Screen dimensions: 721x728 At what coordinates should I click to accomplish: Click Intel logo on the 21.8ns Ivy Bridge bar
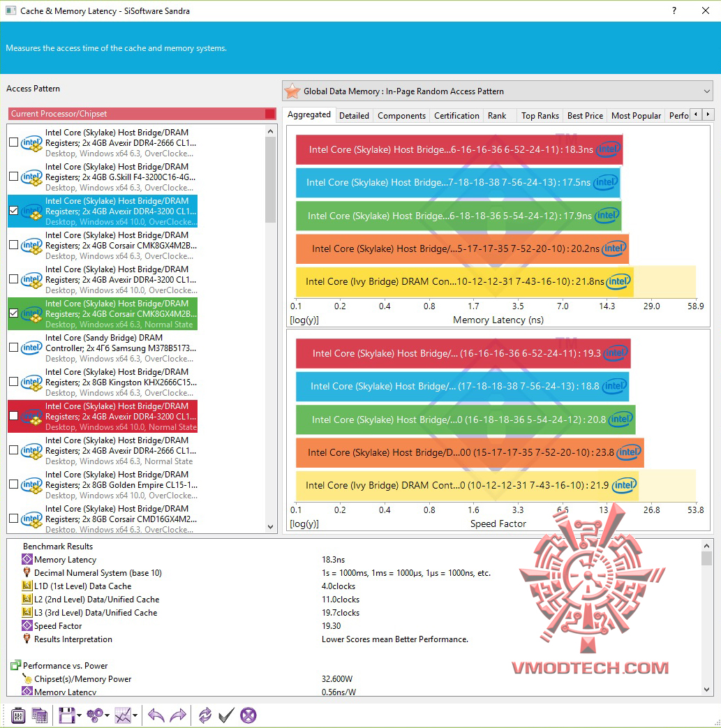(x=618, y=281)
